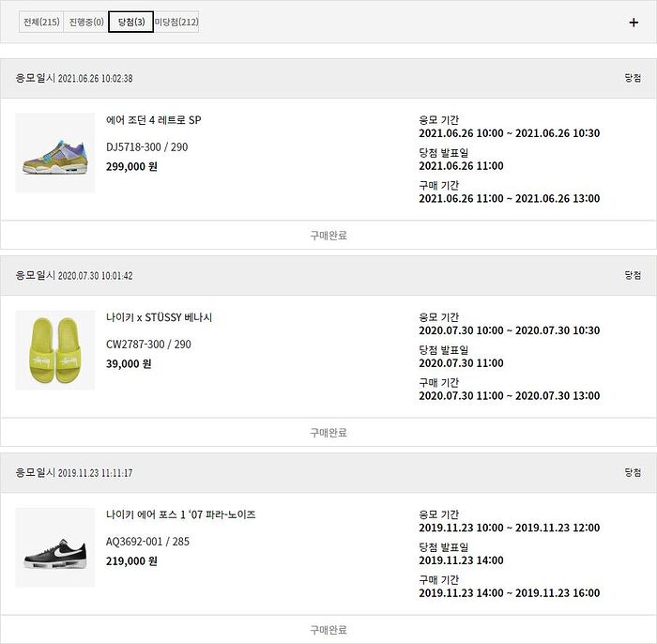Screen dimensions: 657x644
Task: Click 당첨 status label on the 2020.07.30 entry
Action: coord(633,275)
